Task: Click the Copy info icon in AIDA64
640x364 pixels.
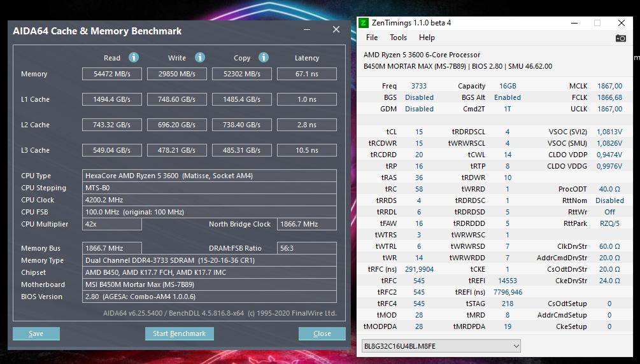Action: [264, 57]
